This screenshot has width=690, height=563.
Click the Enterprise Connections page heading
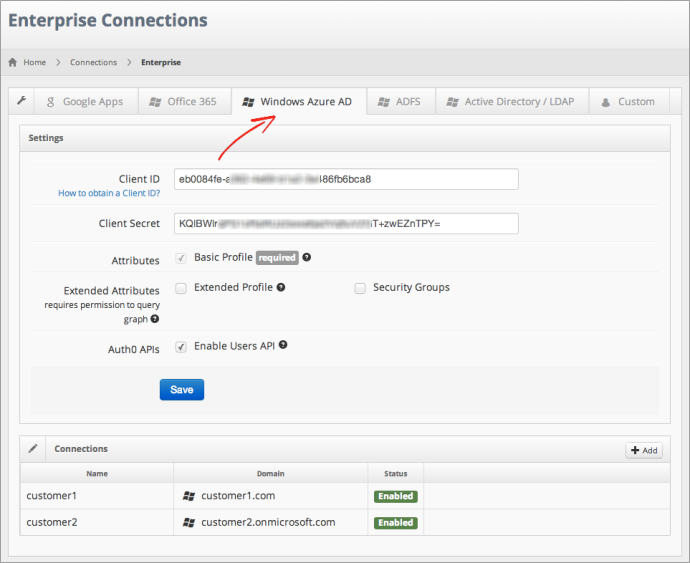click(x=108, y=20)
